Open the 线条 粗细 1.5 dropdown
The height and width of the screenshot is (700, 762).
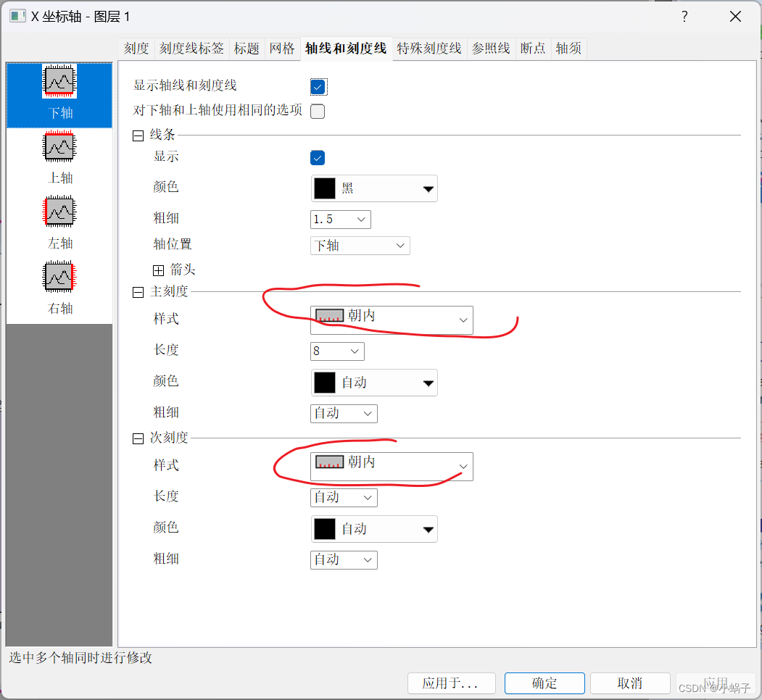tap(341, 220)
